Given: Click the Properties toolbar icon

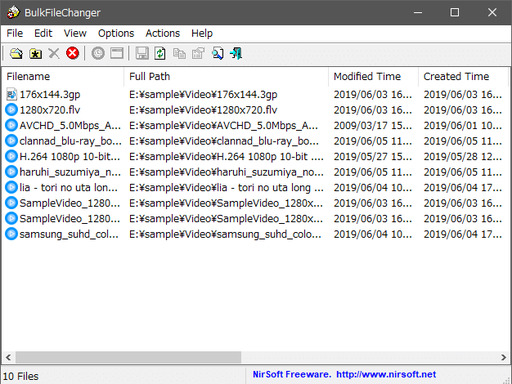Looking at the screenshot, I should click(x=198, y=53).
